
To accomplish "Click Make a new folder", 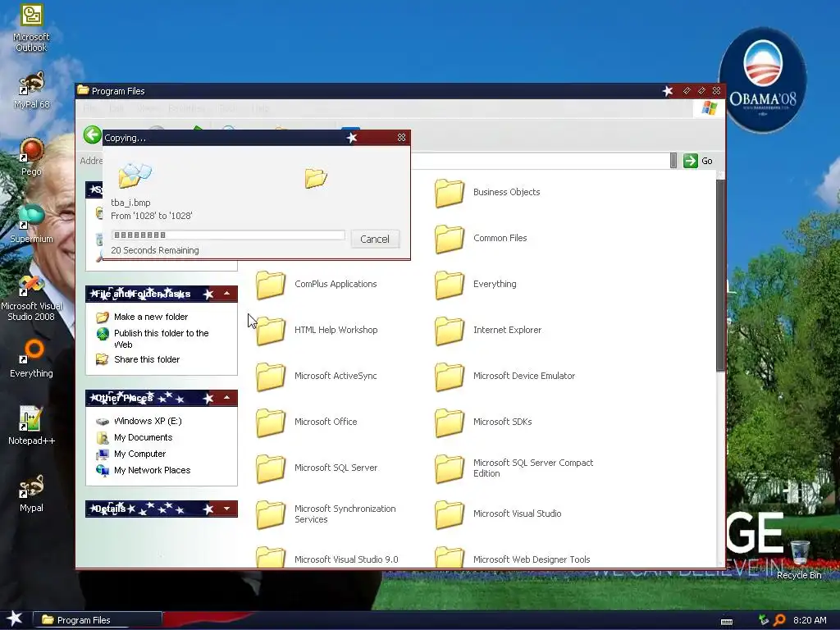I will (x=151, y=317).
